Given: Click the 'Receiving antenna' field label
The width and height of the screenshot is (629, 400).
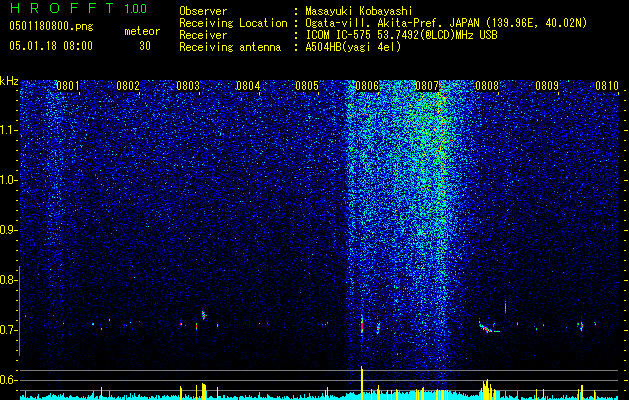Looking at the screenshot, I should [230, 47].
